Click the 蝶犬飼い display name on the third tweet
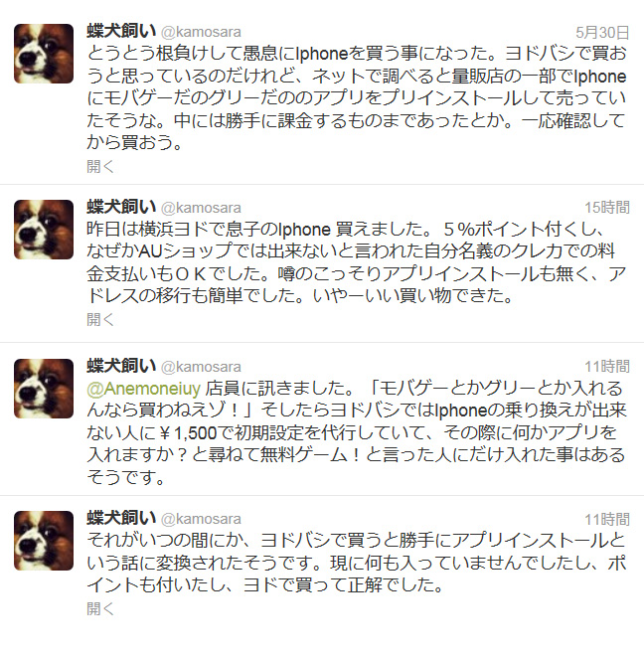 pyautogui.click(x=121, y=366)
